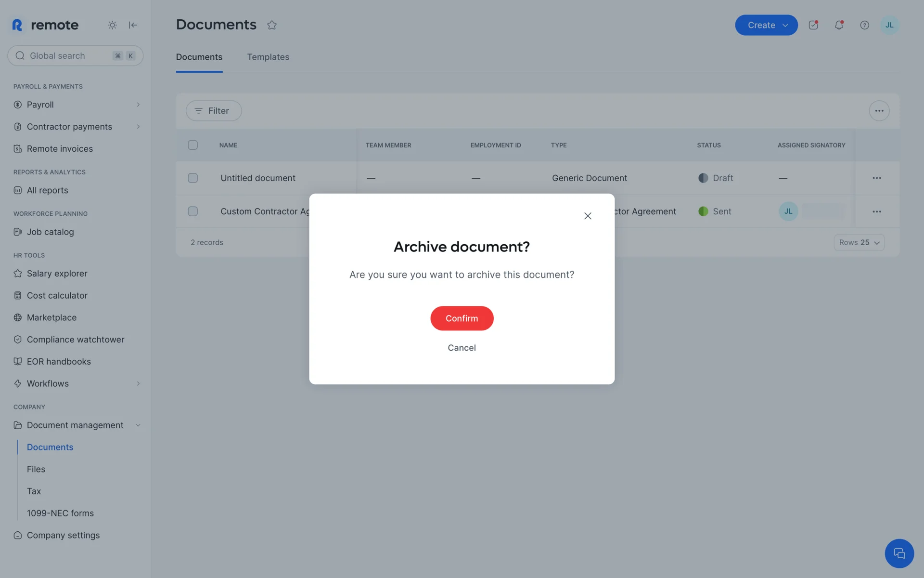The width and height of the screenshot is (924, 578).
Task: Collapse the sidebar with the arrow icon
Action: tap(133, 25)
